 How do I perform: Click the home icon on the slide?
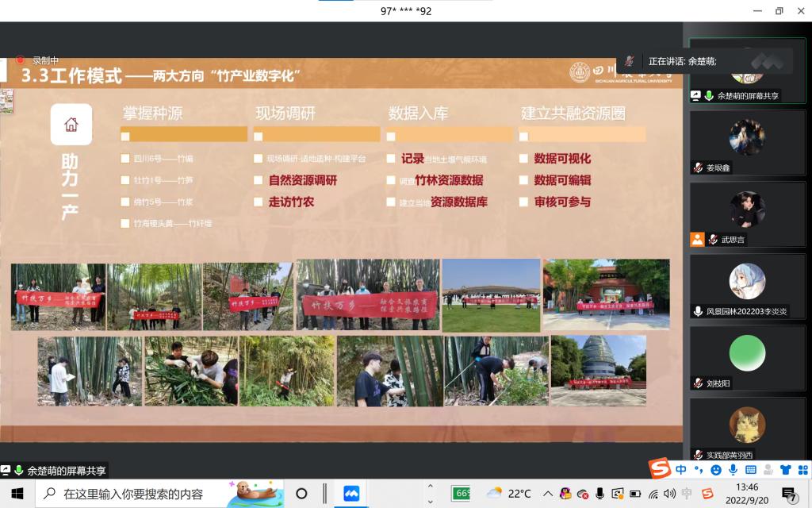[x=71, y=125]
